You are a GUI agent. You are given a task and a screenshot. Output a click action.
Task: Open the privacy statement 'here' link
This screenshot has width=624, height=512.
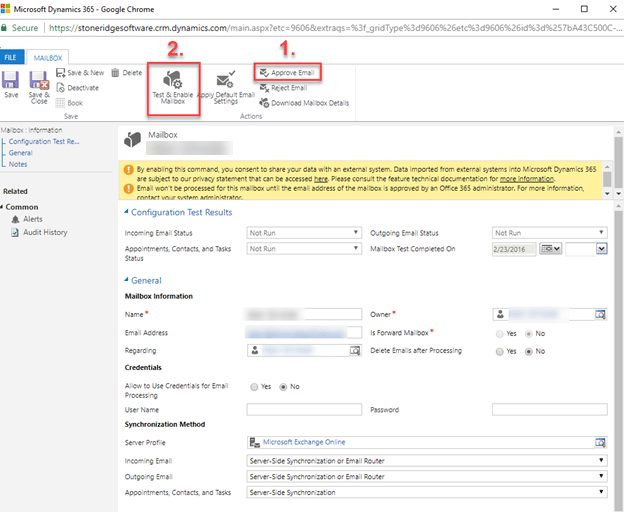click(x=321, y=179)
